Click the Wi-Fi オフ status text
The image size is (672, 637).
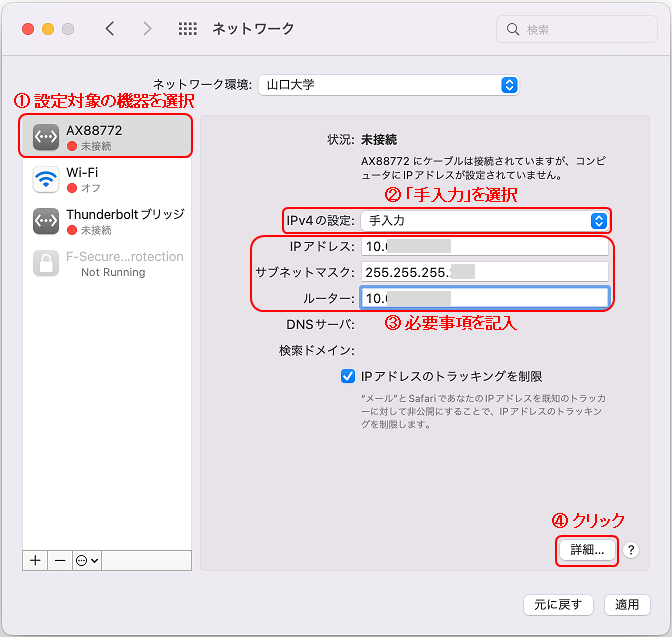pyautogui.click(x=90, y=188)
